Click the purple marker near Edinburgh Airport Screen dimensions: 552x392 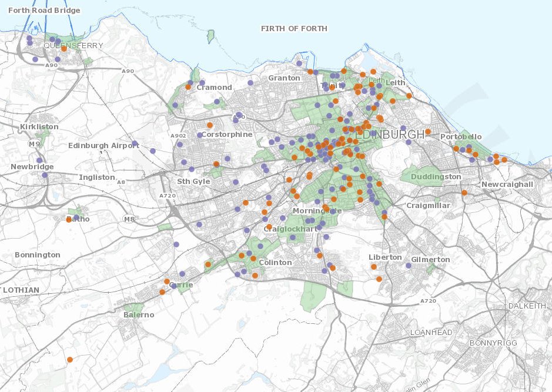pos(135,143)
